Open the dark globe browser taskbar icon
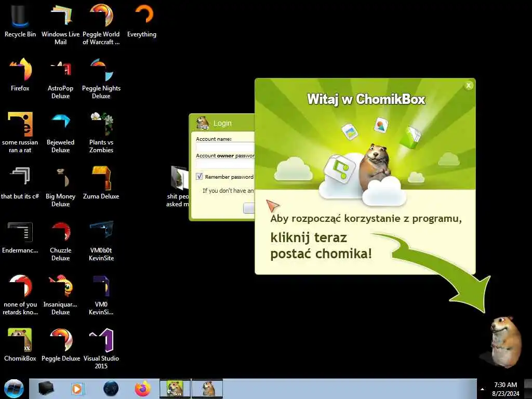This screenshot has width=532, height=399. (x=111, y=389)
